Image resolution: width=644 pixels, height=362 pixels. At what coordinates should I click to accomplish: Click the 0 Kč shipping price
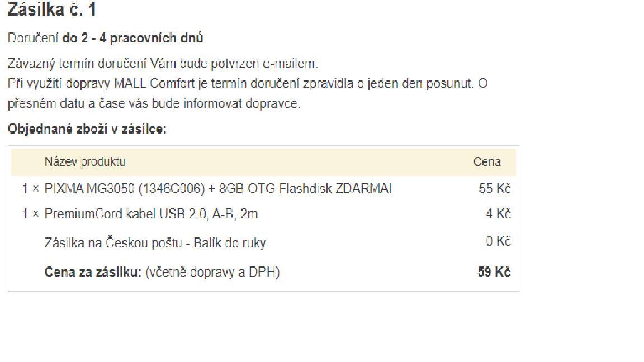tap(498, 241)
